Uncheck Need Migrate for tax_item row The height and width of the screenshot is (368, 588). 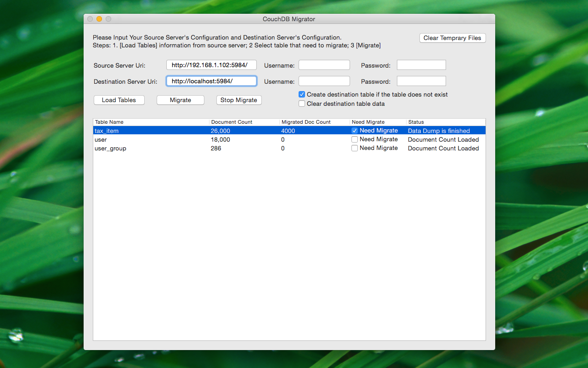click(x=355, y=131)
